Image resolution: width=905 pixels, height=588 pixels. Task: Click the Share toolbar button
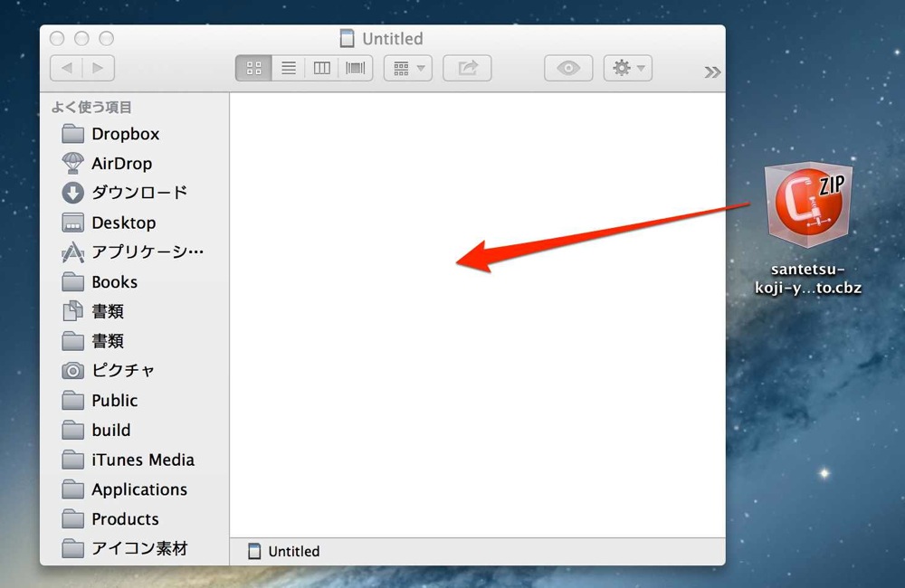[467, 68]
